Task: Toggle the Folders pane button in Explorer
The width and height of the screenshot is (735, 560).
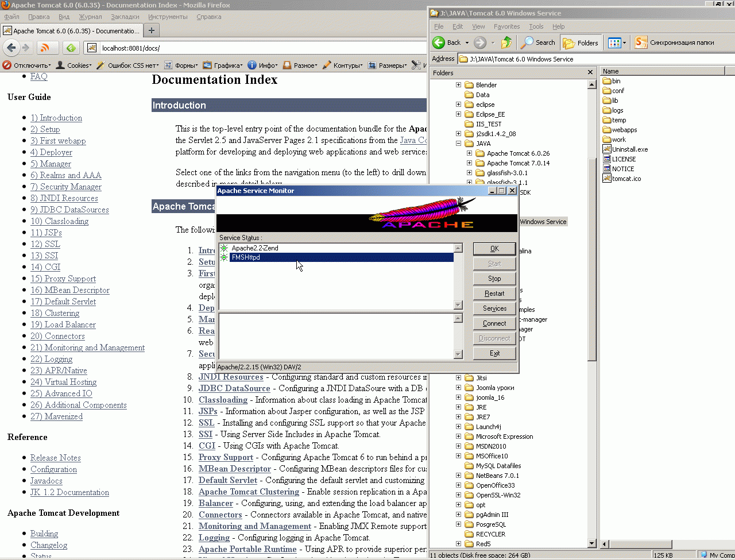Action: (x=581, y=43)
